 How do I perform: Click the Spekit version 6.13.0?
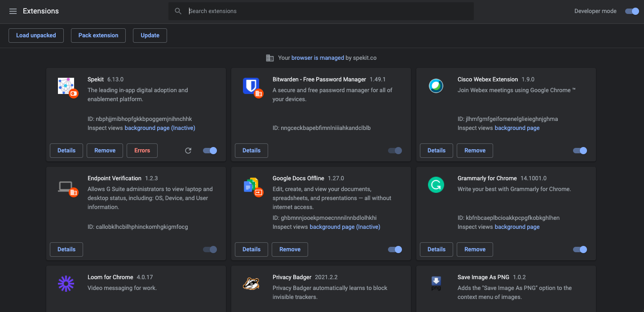(x=115, y=80)
